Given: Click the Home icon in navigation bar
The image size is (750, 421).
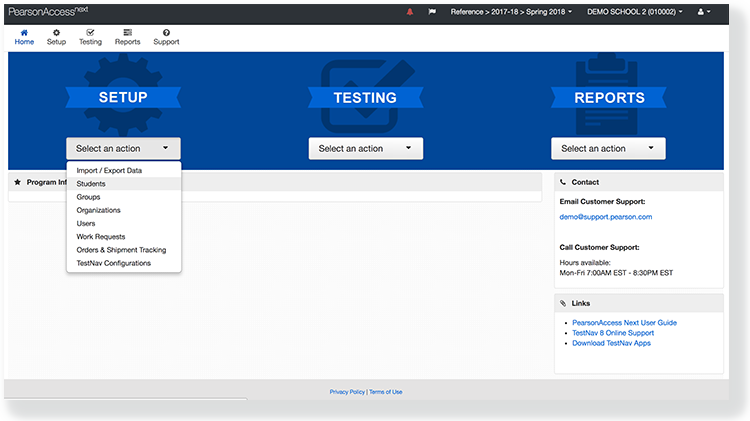Looking at the screenshot, I should 24,33.
